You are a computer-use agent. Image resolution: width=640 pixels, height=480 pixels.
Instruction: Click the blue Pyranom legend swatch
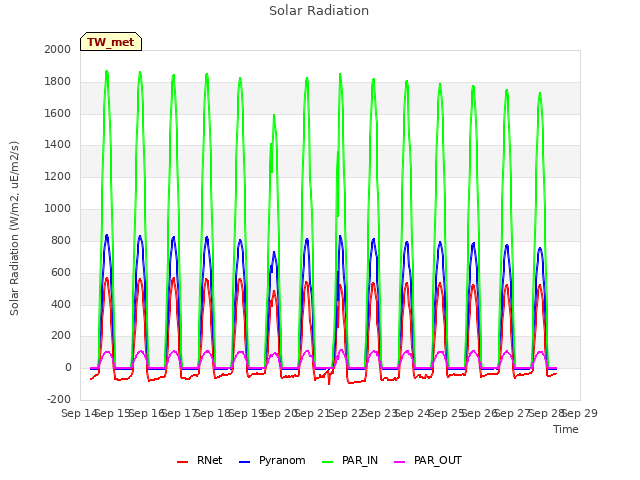coord(244,462)
